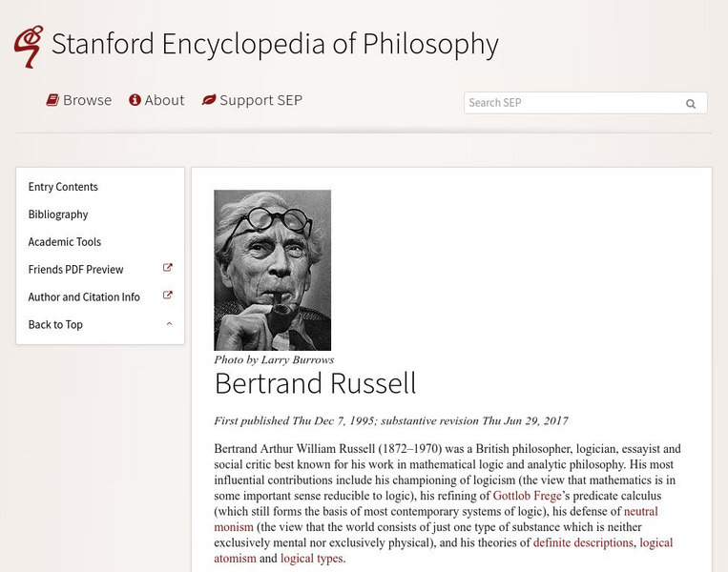This screenshot has width=728, height=572.
Task: Click the SEP red logo icon
Action: (28, 46)
